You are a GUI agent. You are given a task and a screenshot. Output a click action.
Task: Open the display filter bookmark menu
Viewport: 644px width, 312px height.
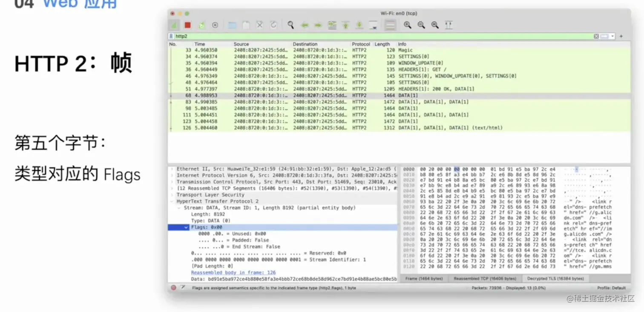click(171, 37)
